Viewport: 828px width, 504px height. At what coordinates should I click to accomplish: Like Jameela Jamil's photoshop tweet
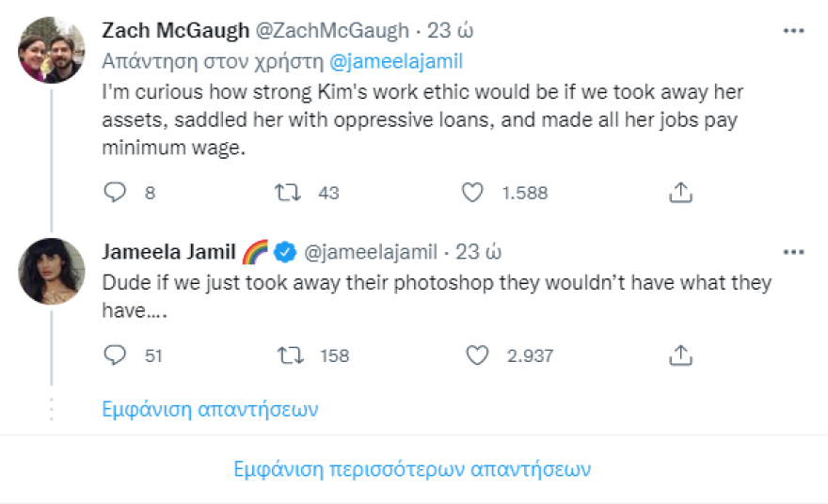[478, 355]
